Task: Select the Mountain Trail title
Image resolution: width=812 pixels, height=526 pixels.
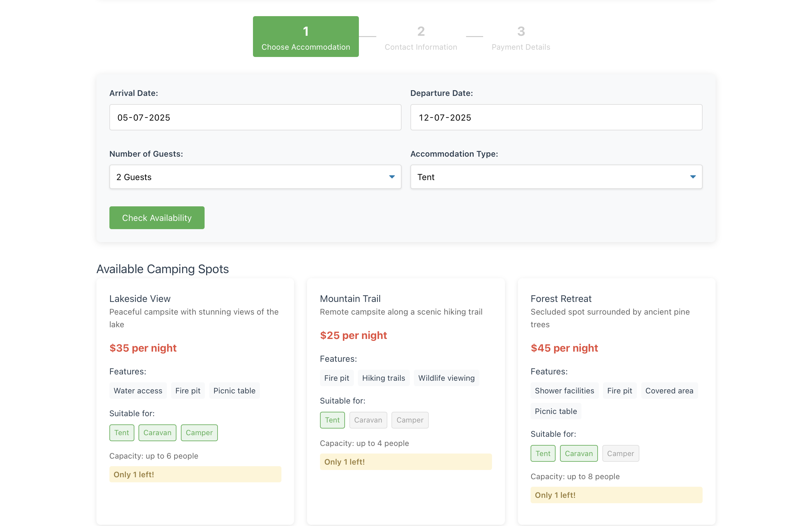Action: pos(350,298)
